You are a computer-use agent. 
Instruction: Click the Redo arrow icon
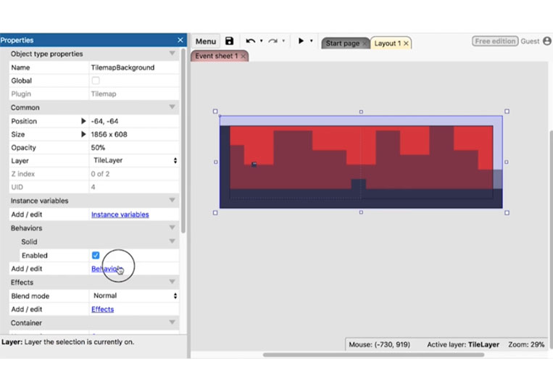click(x=273, y=41)
